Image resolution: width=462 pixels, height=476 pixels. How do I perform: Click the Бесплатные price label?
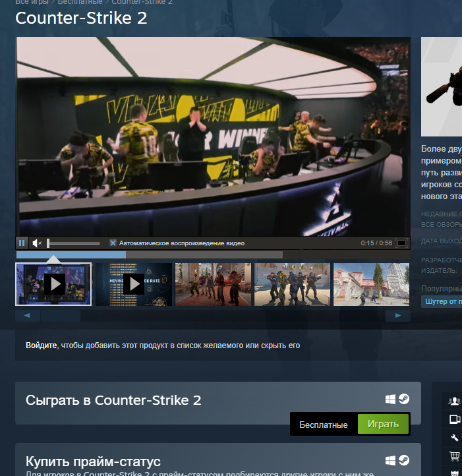[324, 425]
